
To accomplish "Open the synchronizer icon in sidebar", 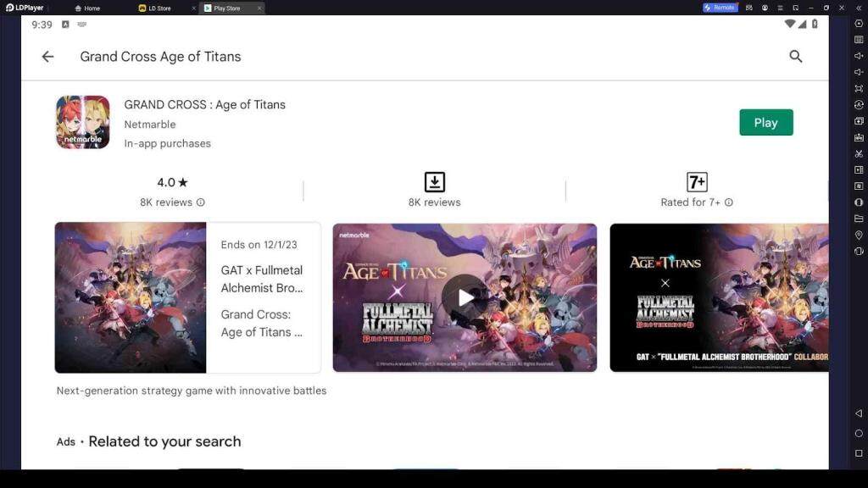I will 859,186.
